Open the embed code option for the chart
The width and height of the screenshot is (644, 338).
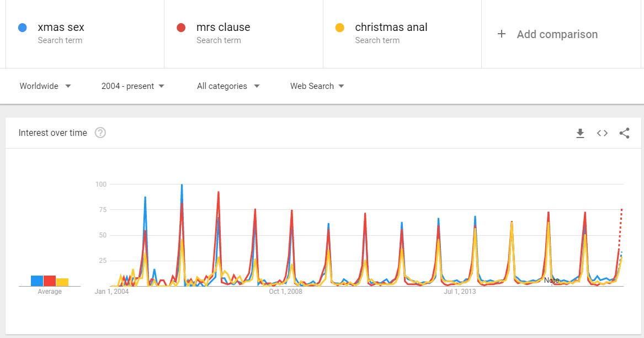click(602, 133)
